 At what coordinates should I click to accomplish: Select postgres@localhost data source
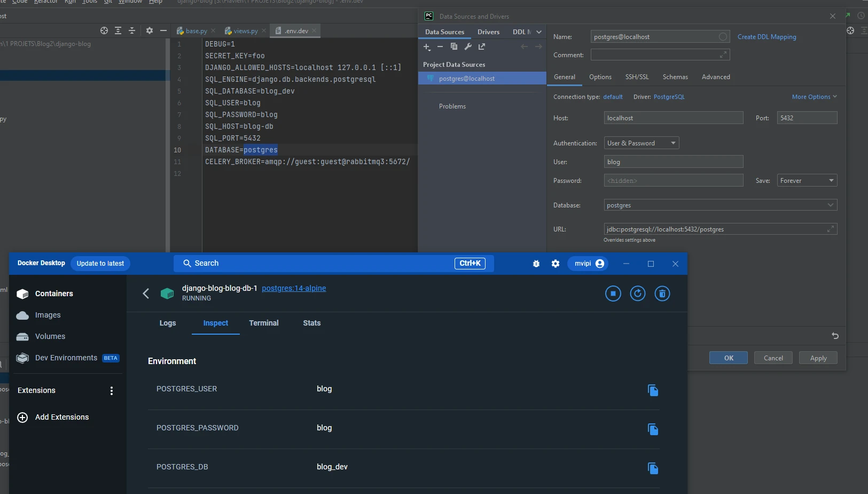[466, 79]
